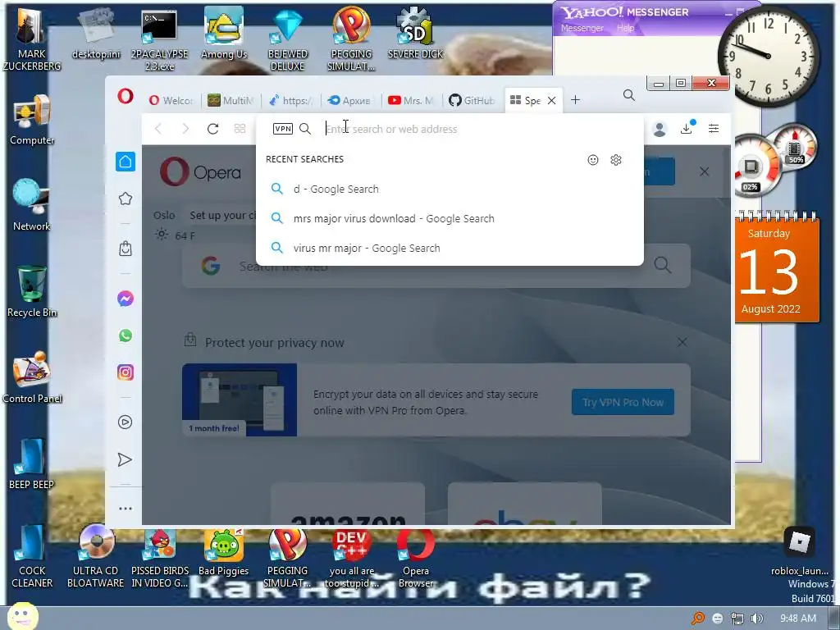Open the https:// tab
Viewport: 840px width, 630px height.
[x=291, y=100]
